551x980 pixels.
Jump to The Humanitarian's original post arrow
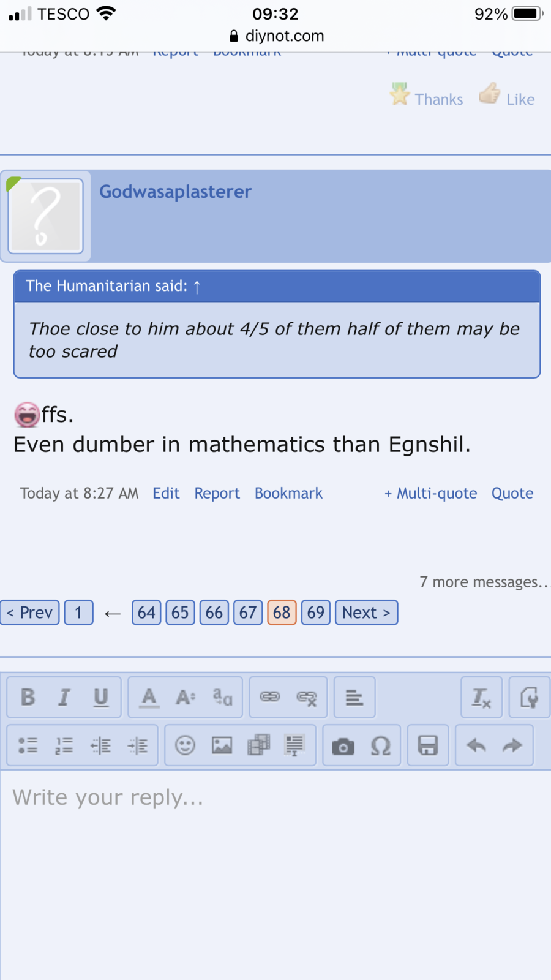click(197, 287)
